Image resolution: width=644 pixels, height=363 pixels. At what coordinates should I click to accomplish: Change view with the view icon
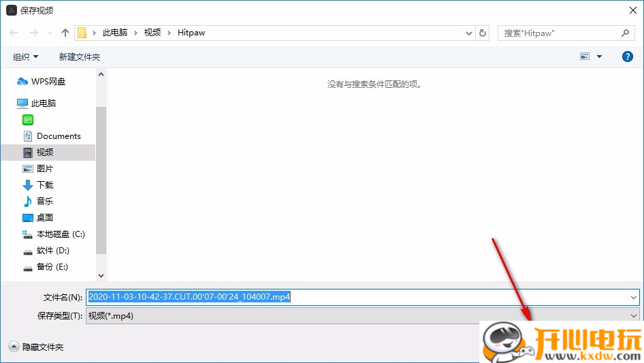pos(585,57)
